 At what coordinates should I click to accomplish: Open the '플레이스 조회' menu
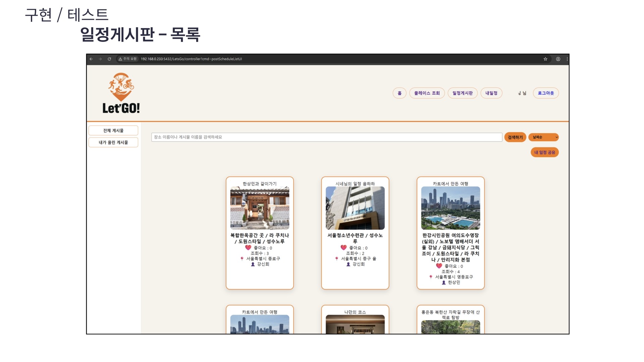click(427, 93)
